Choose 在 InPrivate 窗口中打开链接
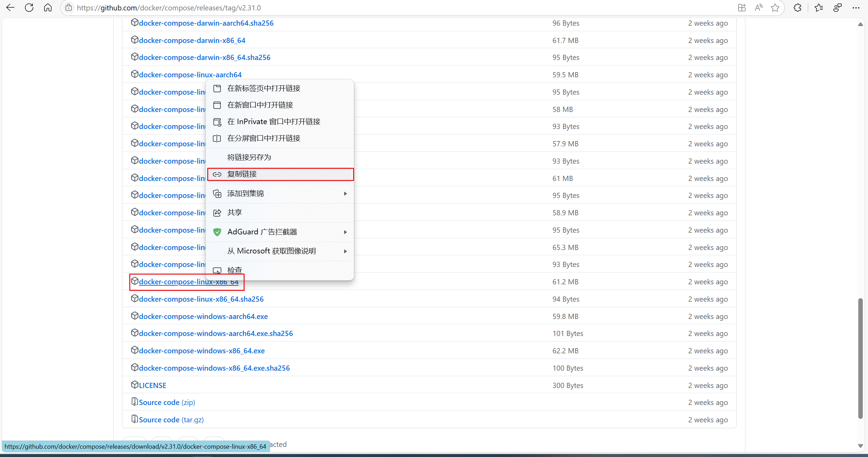Screen dimensions: 868x457 [280, 122]
